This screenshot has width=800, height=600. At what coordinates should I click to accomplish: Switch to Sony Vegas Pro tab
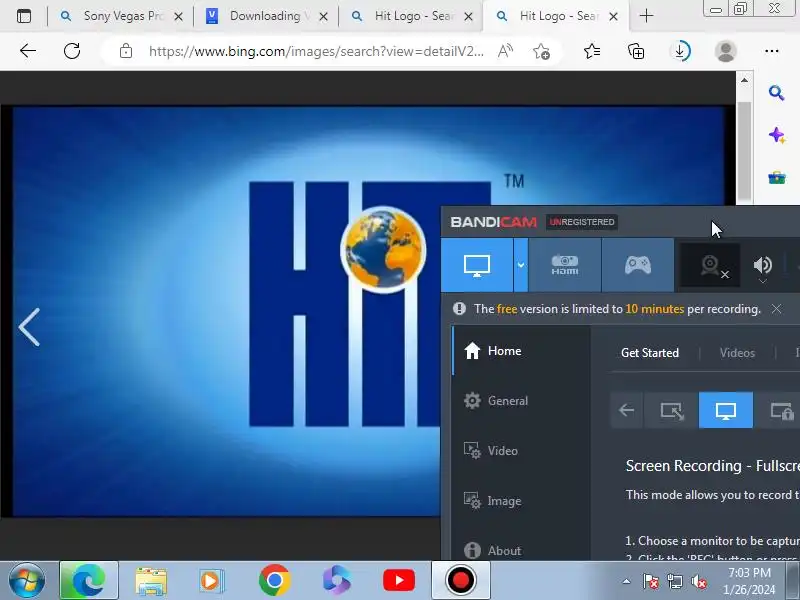121,16
